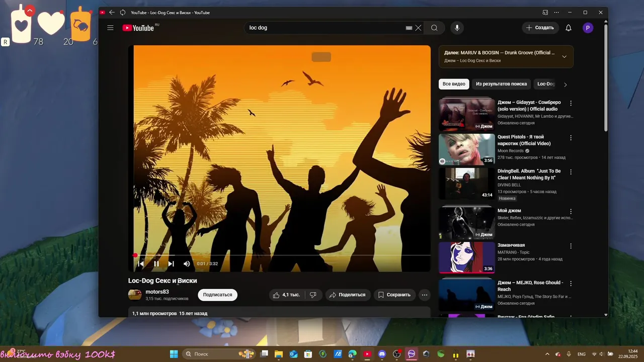Select the Все видео chip
The width and height of the screenshot is (644, 362).
(x=454, y=84)
